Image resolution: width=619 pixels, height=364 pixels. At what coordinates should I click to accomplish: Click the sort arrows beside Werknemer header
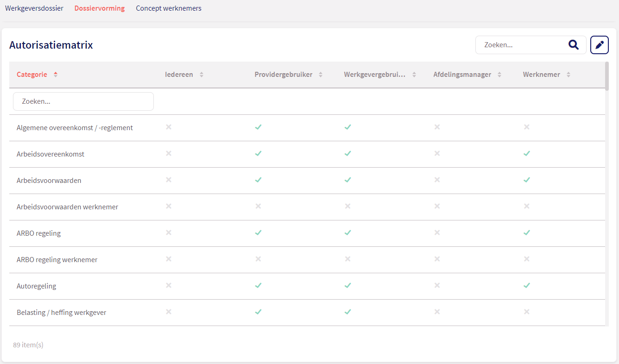pyautogui.click(x=568, y=75)
